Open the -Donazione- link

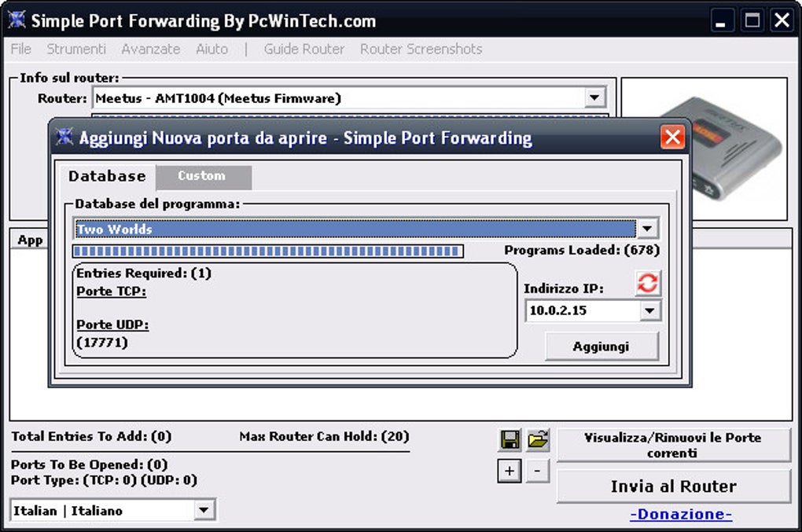pos(681,514)
